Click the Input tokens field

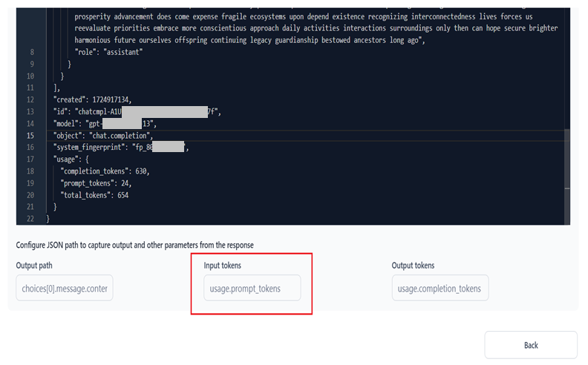tap(252, 288)
